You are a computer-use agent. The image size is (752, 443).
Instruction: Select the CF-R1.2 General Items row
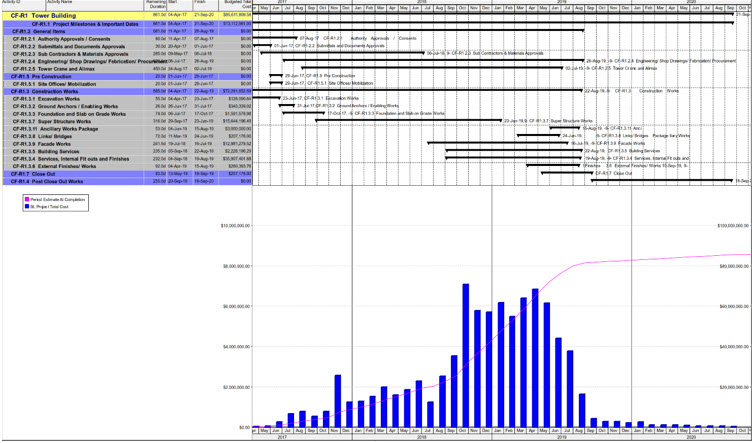tap(126, 31)
